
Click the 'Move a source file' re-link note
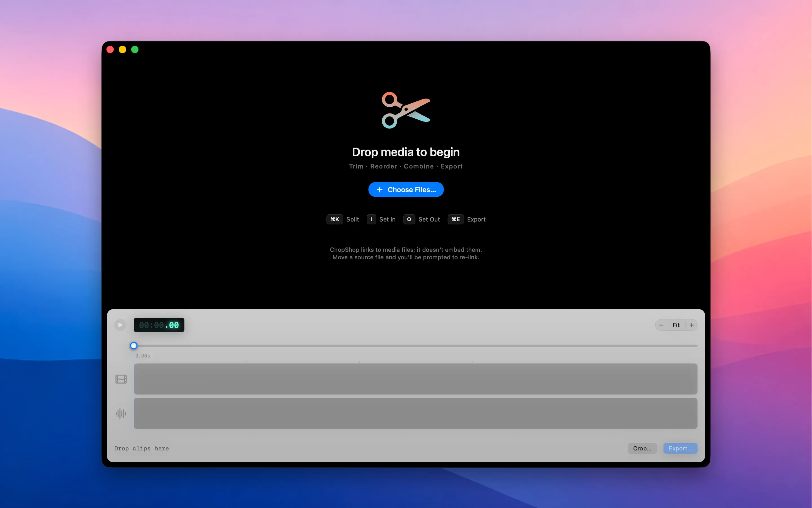pyautogui.click(x=406, y=257)
